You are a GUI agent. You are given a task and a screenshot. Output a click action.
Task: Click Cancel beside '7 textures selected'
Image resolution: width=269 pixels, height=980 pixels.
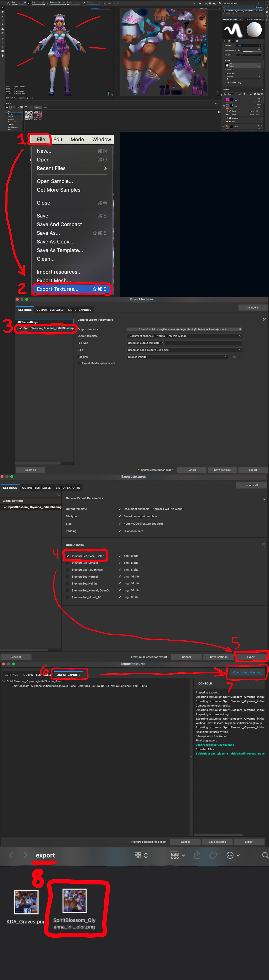coord(192,470)
